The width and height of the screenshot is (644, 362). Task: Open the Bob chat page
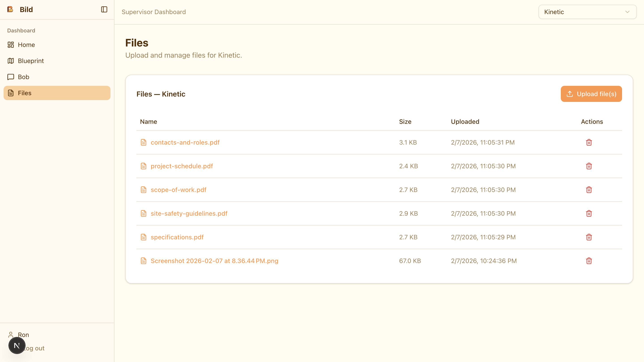(23, 77)
